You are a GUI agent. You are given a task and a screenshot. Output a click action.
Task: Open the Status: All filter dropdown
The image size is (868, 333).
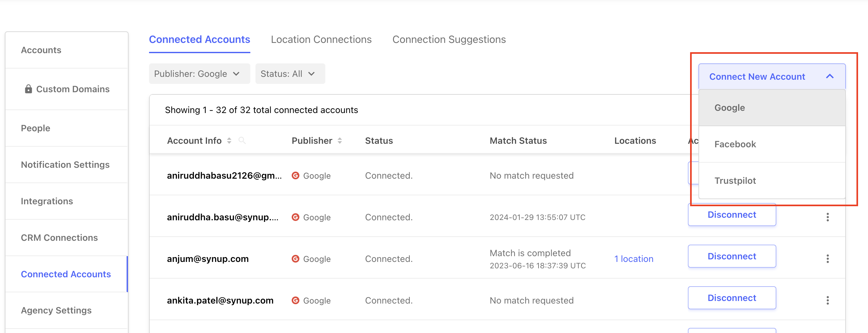290,74
